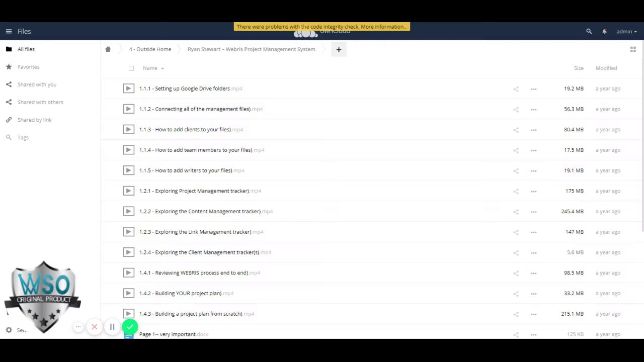The height and width of the screenshot is (362, 644).
Task: Tick the select all files checkbox
Action: point(131,68)
